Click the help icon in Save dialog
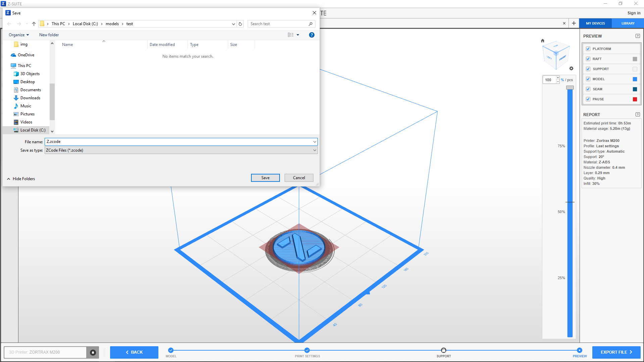The height and width of the screenshot is (362, 644). coord(311,35)
